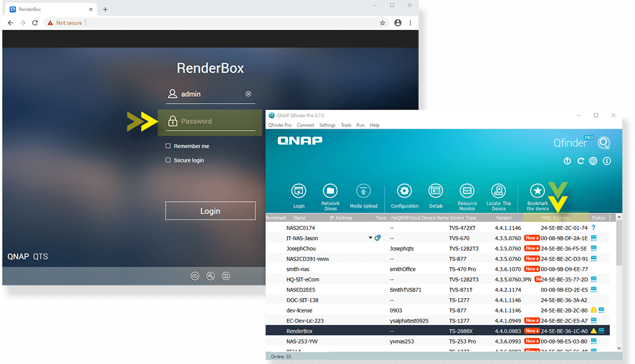
Task: Open the Chrome profile avatar icon
Action: tap(398, 23)
